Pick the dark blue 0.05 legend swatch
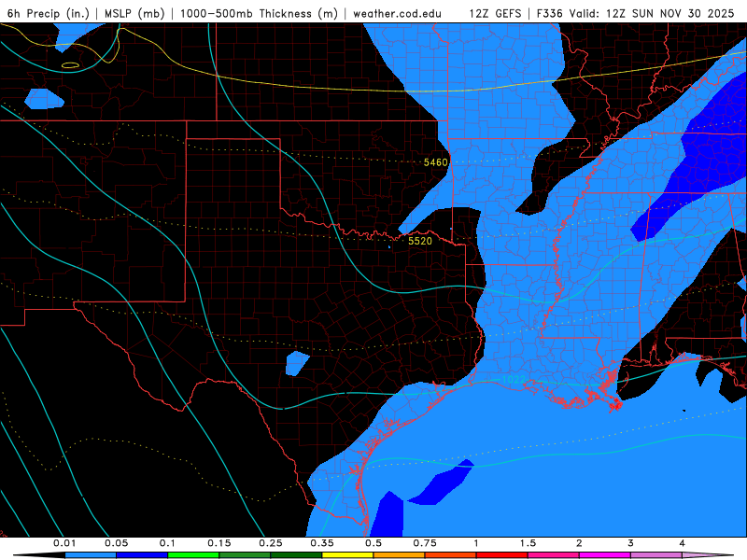Image resolution: width=747 pixels, height=560 pixels. (142, 555)
